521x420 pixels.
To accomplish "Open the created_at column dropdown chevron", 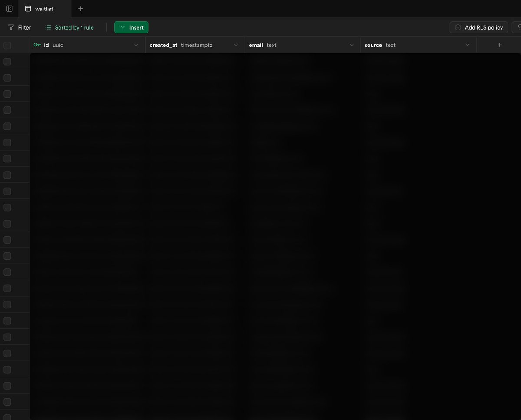I will [236, 45].
